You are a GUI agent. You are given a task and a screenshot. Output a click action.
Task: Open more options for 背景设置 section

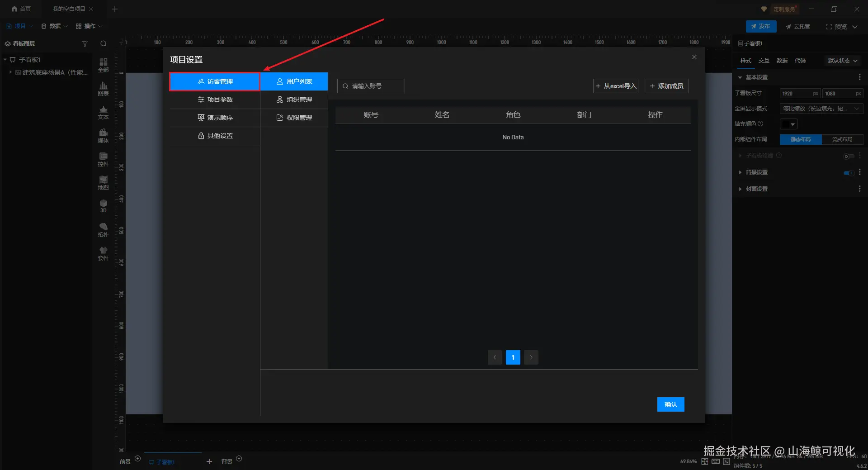point(860,172)
